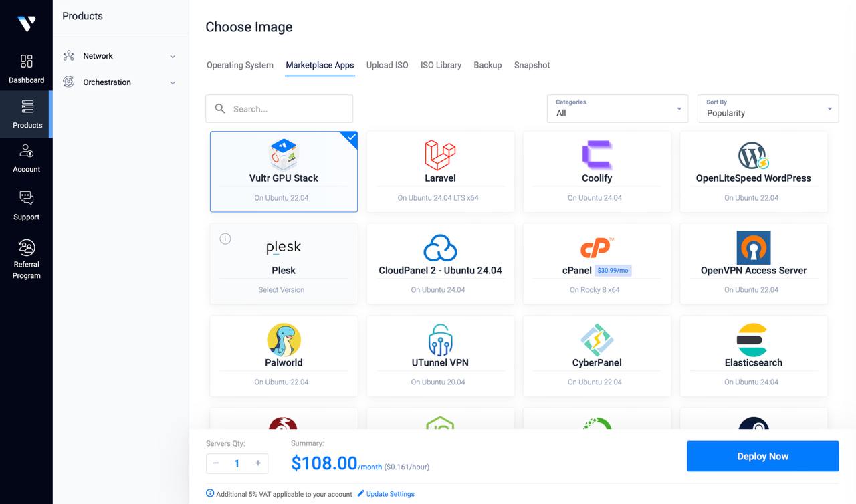Switch to the Operating System tab
Image resolution: width=856 pixels, height=504 pixels.
[x=240, y=65]
